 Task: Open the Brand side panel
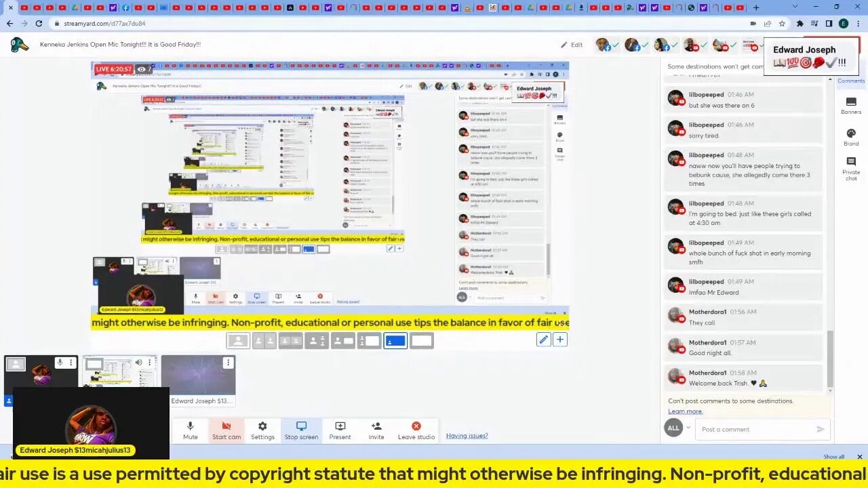coord(851,137)
